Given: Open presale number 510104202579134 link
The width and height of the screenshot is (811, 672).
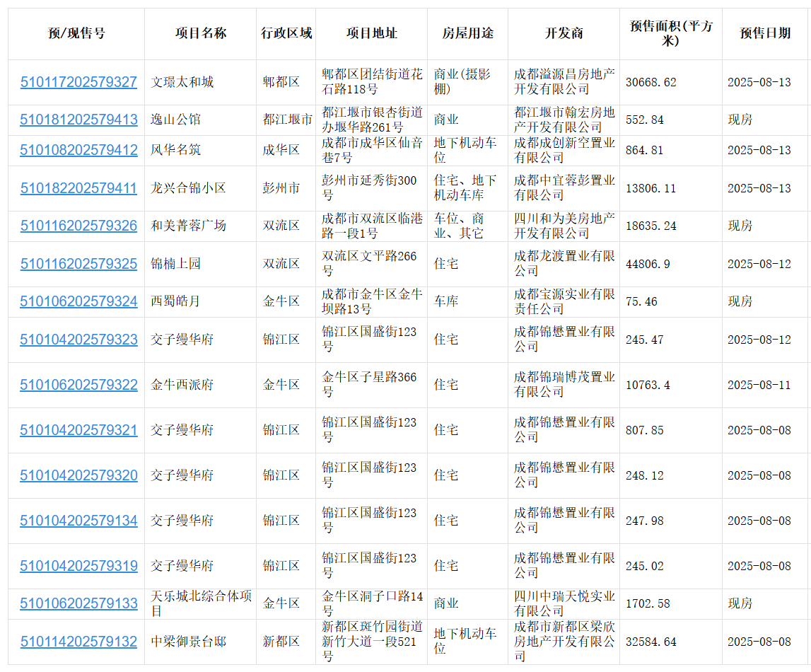Looking at the screenshot, I should point(78,521).
